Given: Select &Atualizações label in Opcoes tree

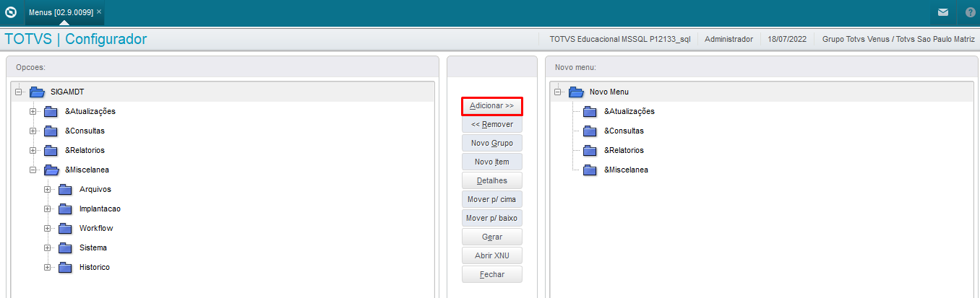Looking at the screenshot, I should 90,111.
